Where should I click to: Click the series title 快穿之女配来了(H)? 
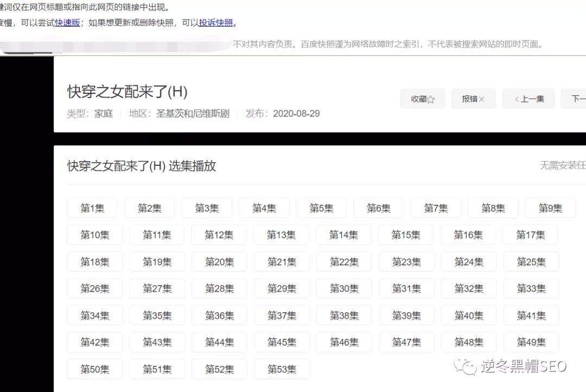(126, 91)
